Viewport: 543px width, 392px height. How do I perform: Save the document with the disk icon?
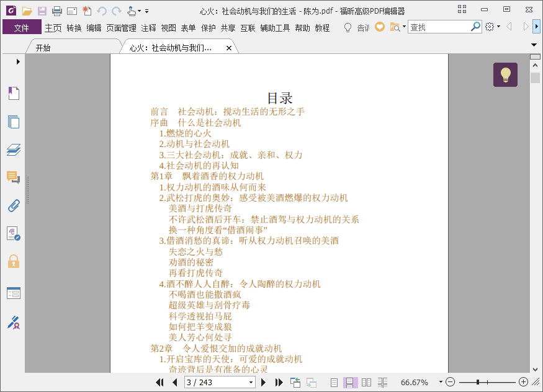[42, 11]
